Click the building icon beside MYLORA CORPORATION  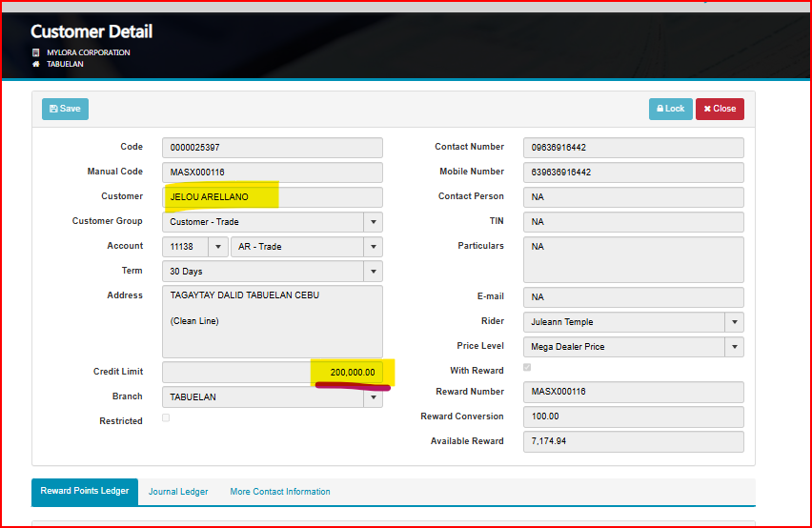coord(36,52)
